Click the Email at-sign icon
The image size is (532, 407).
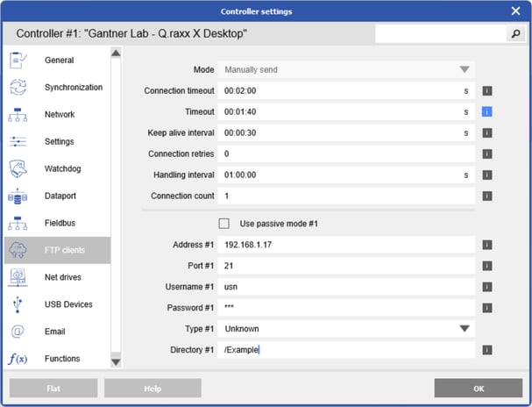pyautogui.click(x=18, y=332)
